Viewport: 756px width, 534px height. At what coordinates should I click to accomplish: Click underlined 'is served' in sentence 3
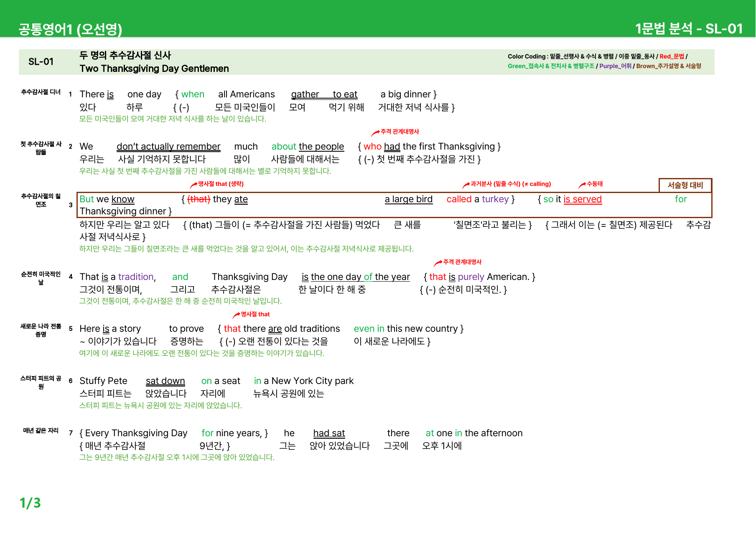(x=583, y=199)
